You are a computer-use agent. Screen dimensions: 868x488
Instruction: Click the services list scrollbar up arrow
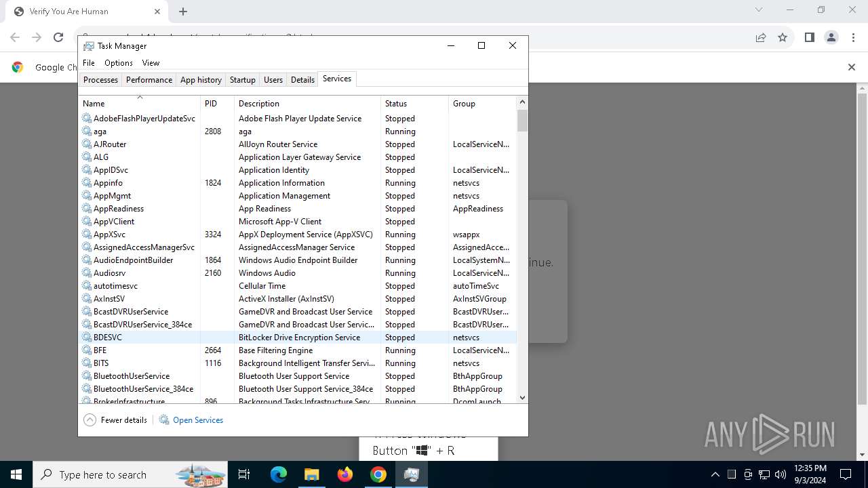522,102
